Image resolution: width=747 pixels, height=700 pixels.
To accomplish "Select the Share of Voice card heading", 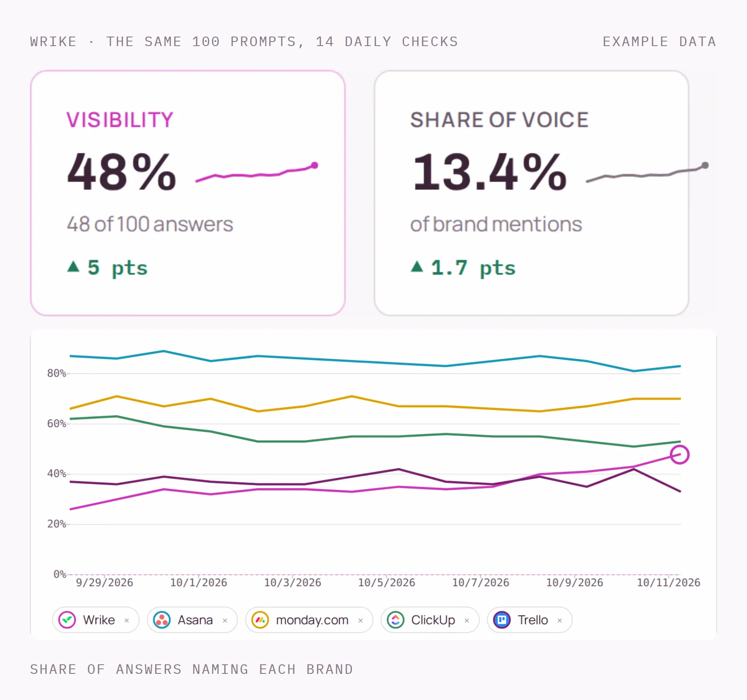I will coord(499,120).
